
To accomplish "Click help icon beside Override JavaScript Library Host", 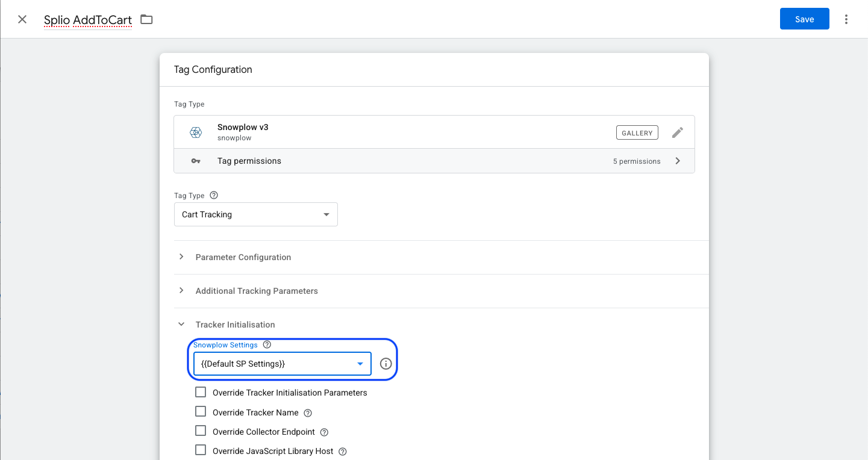I will 343,452.
